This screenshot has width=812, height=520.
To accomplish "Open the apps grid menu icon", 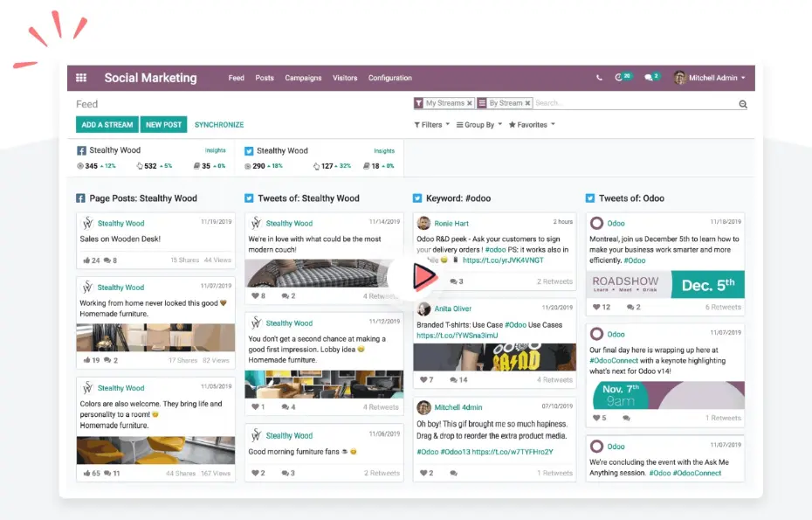I will click(81, 78).
